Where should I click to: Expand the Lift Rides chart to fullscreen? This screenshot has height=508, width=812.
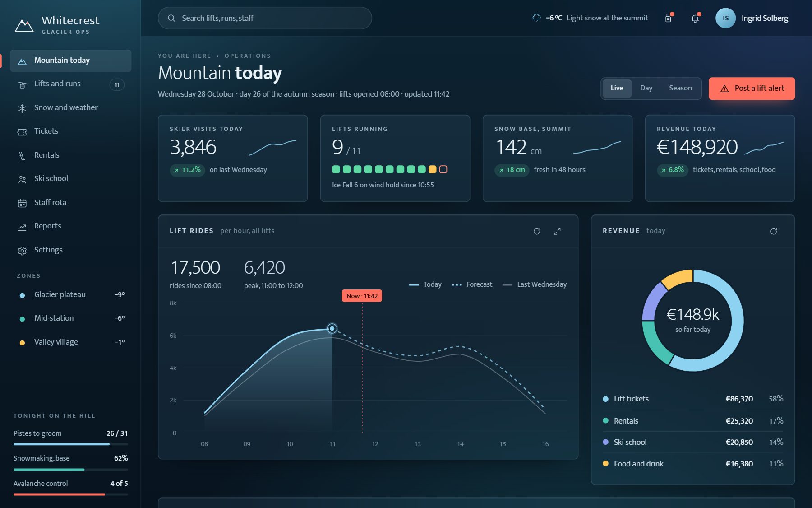pyautogui.click(x=557, y=231)
